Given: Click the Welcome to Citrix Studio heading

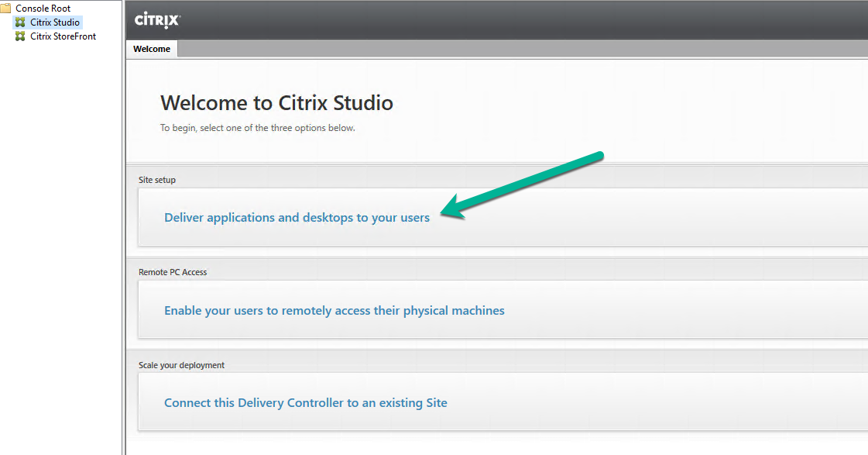Looking at the screenshot, I should tap(276, 103).
